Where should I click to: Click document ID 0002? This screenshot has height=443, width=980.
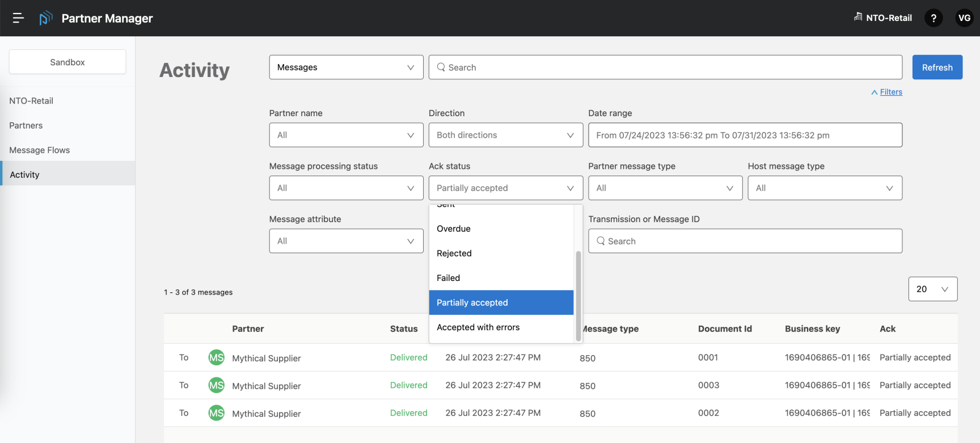pos(708,413)
